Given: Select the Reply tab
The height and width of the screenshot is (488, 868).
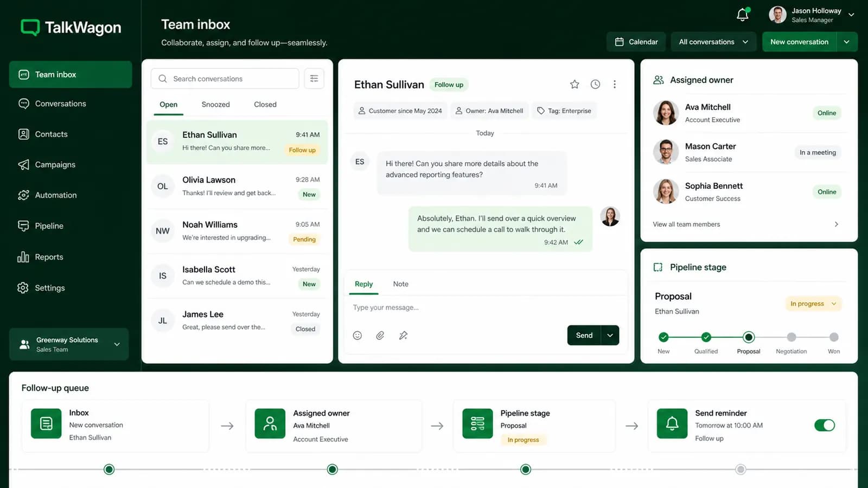Looking at the screenshot, I should pyautogui.click(x=363, y=284).
